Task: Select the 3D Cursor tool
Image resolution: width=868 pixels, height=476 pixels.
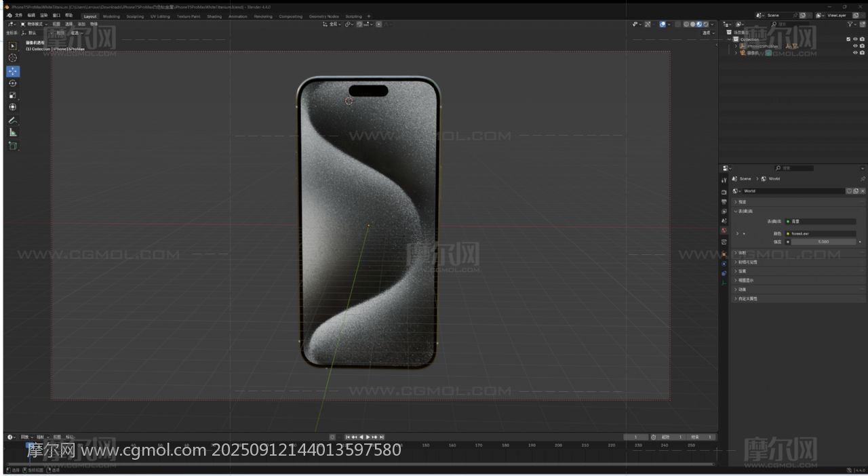Action: (13, 58)
